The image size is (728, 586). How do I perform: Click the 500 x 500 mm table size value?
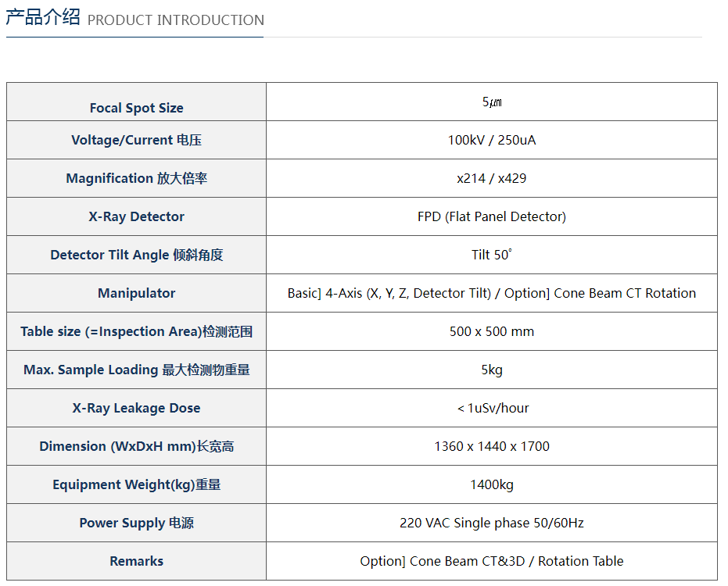click(x=491, y=332)
